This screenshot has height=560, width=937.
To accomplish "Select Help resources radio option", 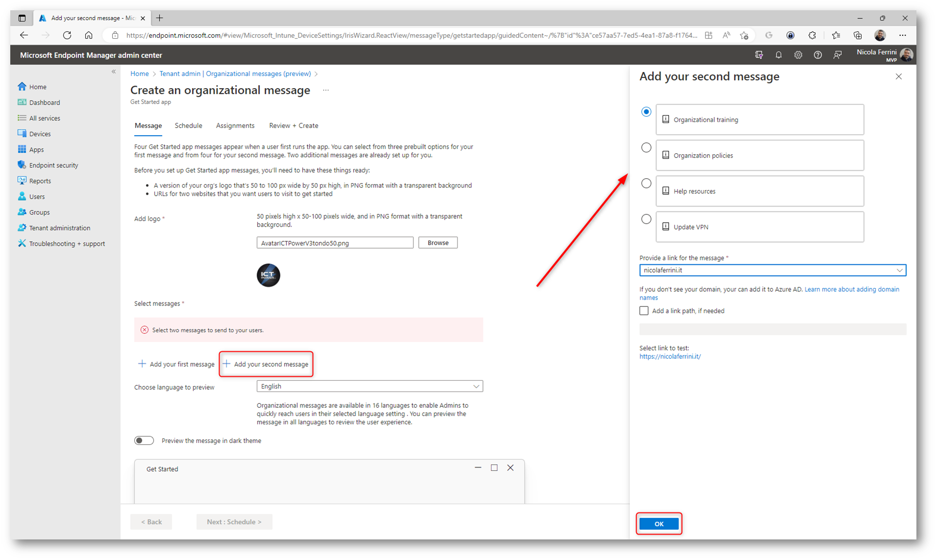I will 646,183.
